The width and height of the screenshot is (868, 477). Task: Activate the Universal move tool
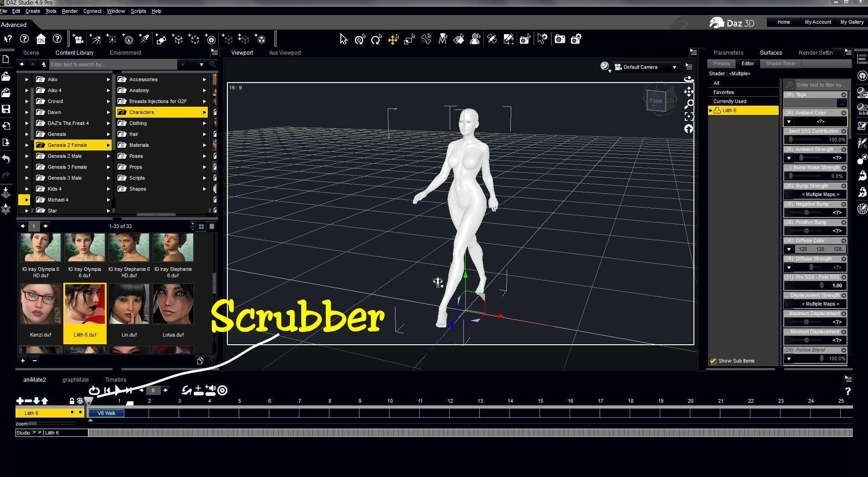(x=393, y=40)
